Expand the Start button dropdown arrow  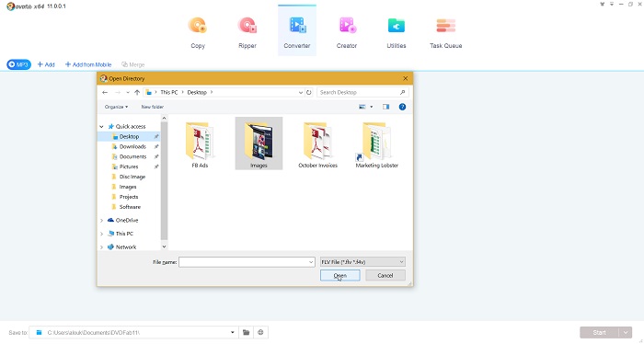[626, 333]
